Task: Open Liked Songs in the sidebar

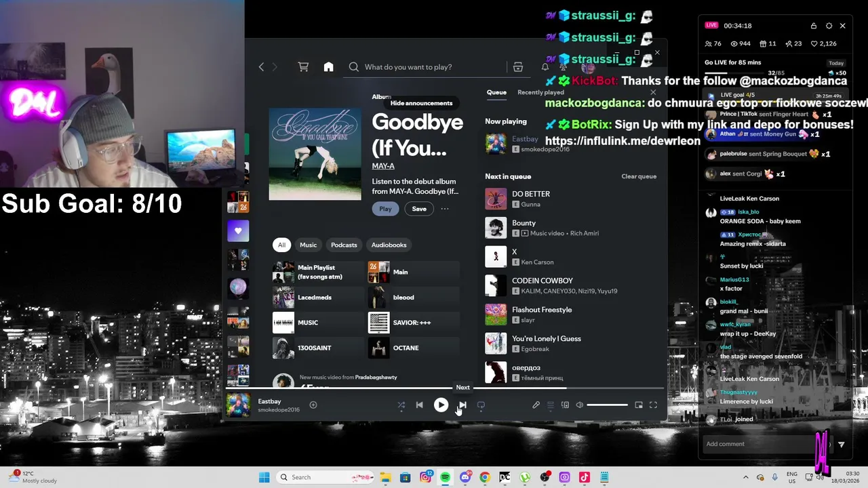Action: click(x=238, y=231)
